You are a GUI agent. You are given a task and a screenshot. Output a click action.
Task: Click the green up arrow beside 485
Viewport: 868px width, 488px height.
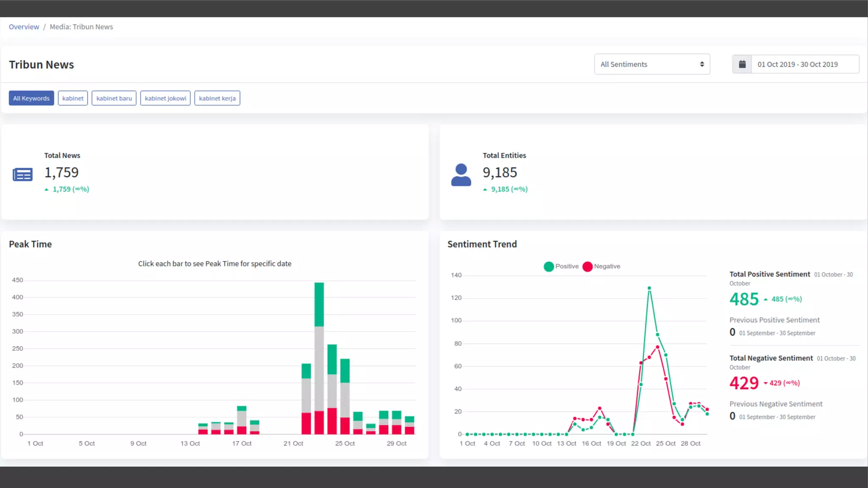765,299
